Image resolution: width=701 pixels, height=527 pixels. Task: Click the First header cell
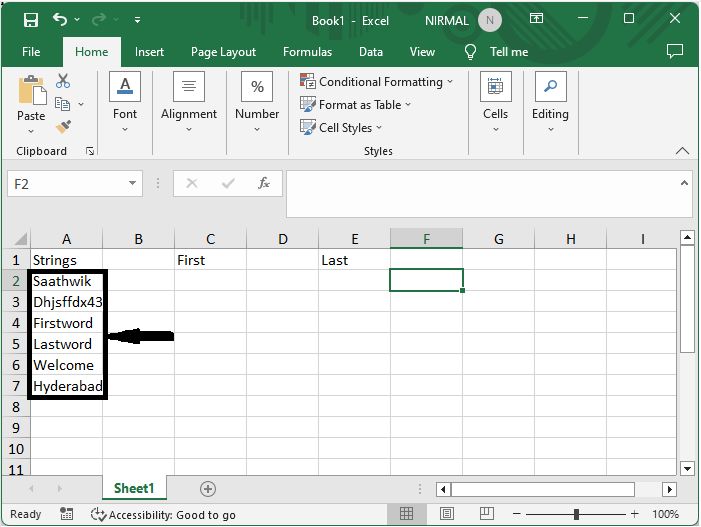click(210, 260)
